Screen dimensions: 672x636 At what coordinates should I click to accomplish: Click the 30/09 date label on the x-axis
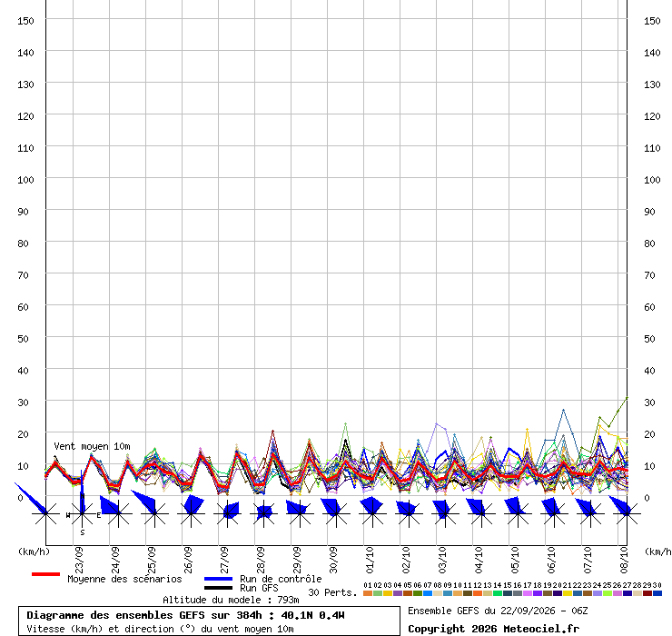333,560
